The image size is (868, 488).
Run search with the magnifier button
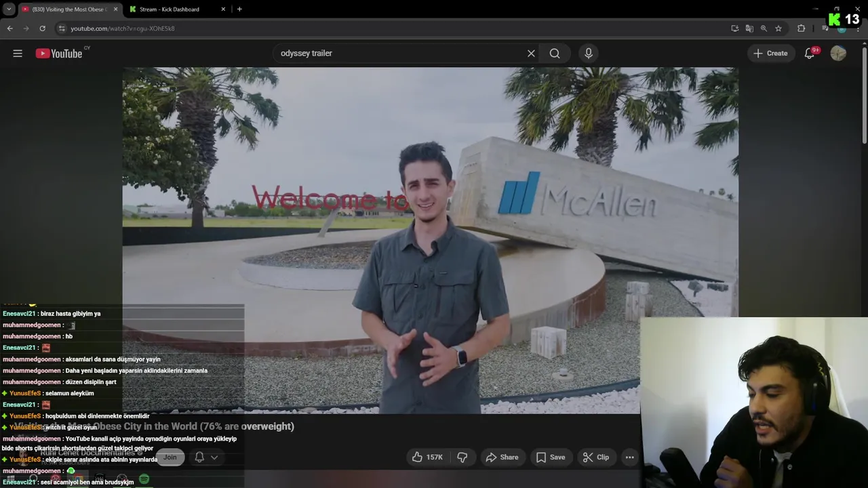click(x=555, y=54)
